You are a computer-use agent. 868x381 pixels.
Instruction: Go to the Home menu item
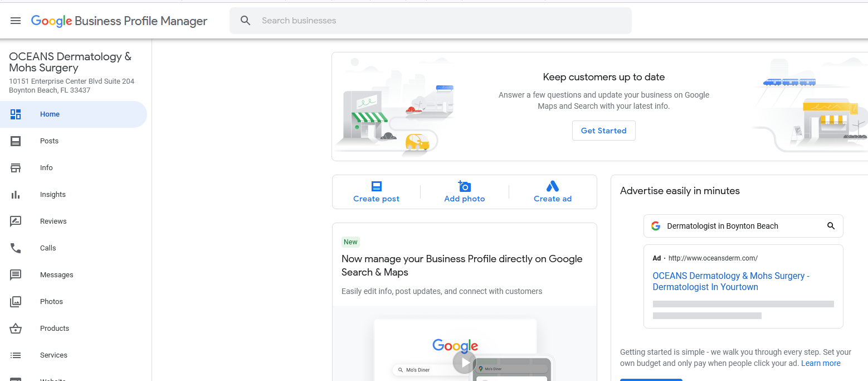point(74,114)
